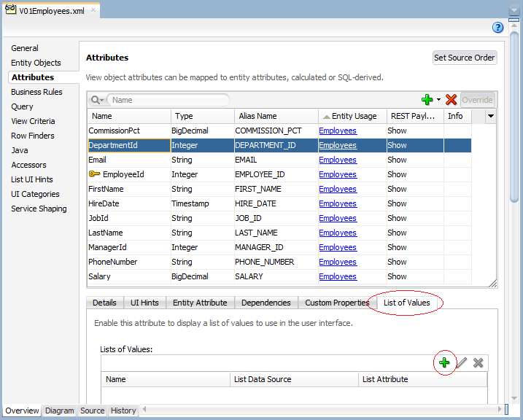Screen dimensions: 523x420
Task: Switch to the Diagram tab
Action: click(60, 411)
